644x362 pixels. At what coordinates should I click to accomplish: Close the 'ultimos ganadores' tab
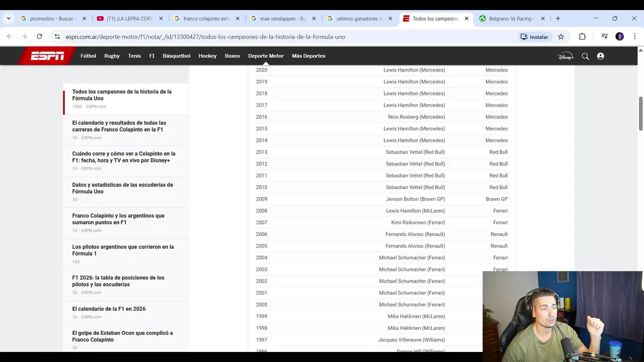click(x=390, y=19)
